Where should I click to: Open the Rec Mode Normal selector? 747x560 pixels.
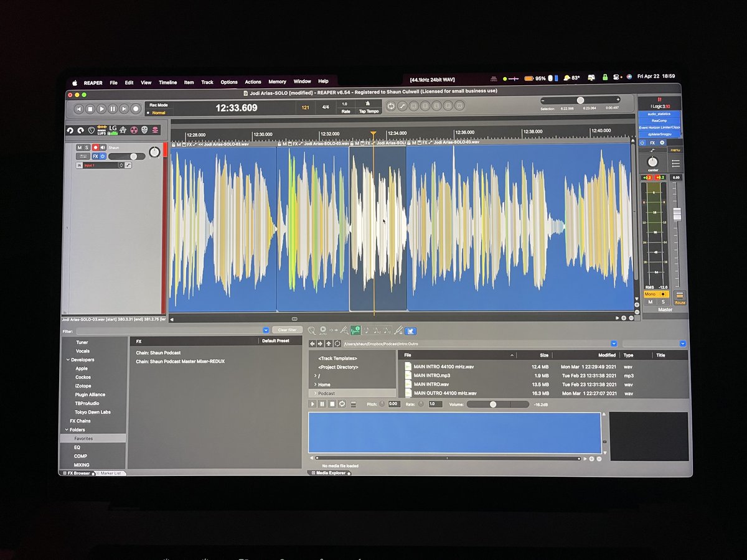pos(159,113)
